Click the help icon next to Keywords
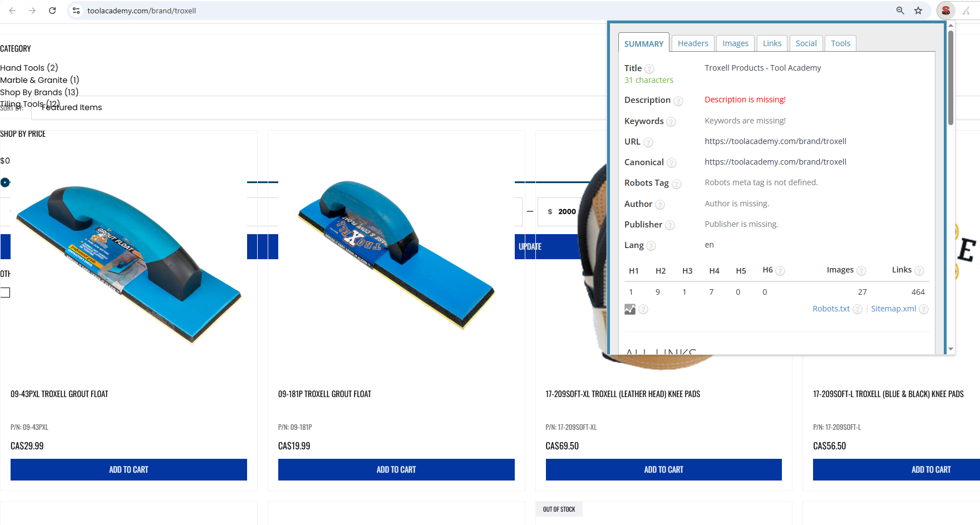Viewport: 980px width, 525px height. [671, 122]
